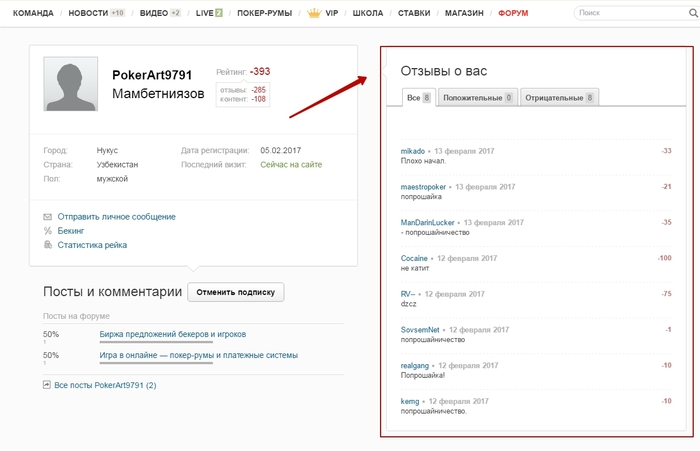Click into the Поиск search field

(632, 13)
